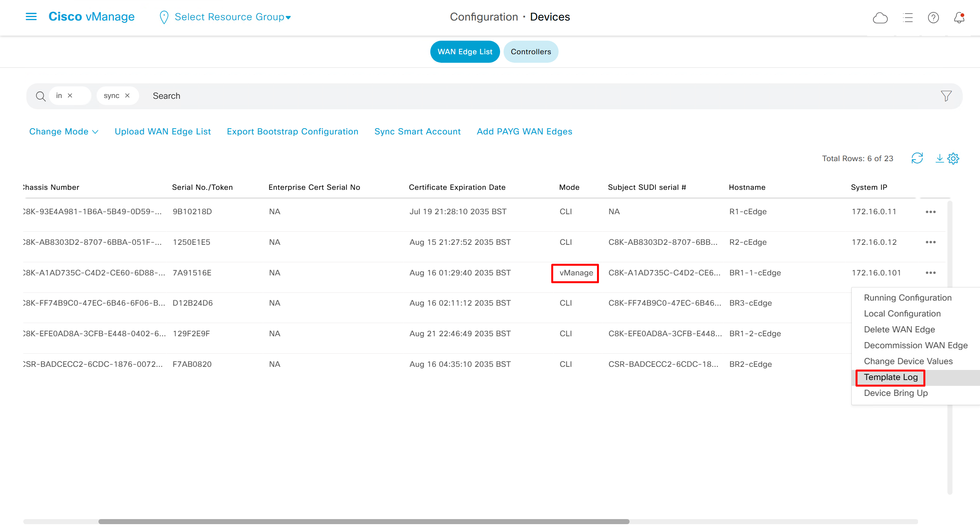980x528 pixels.
Task: Open the notifications bell
Action: point(959,18)
